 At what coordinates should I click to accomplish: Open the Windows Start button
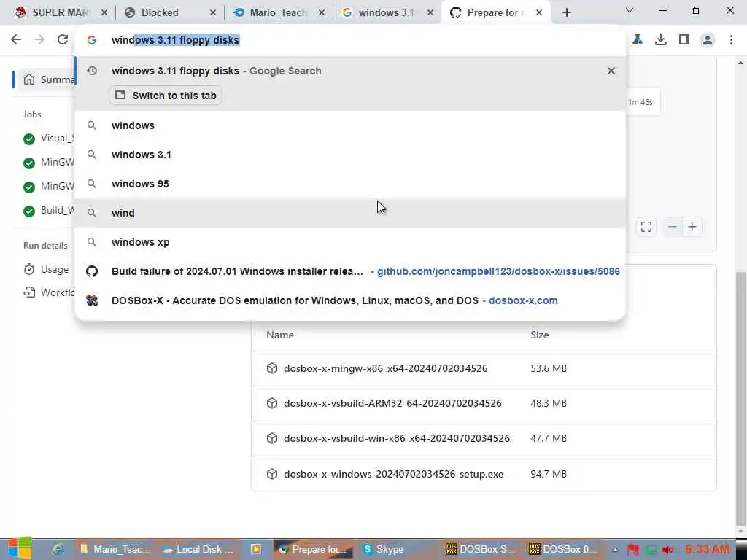coord(19,548)
